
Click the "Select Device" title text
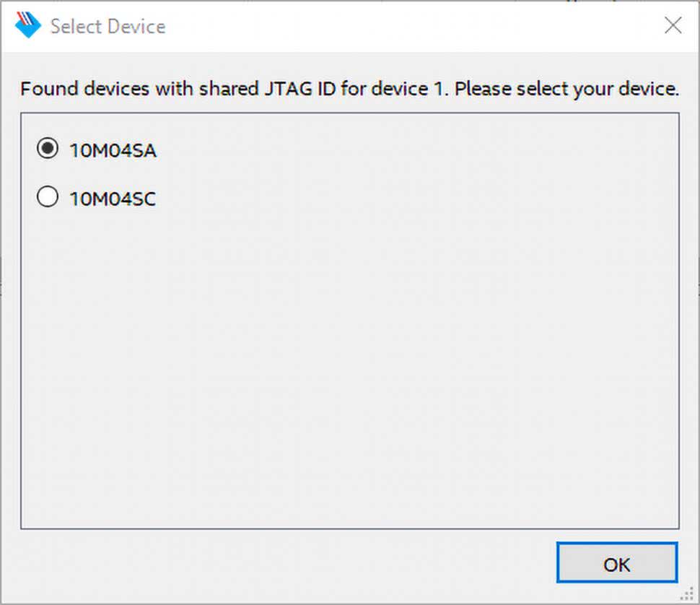click(108, 27)
